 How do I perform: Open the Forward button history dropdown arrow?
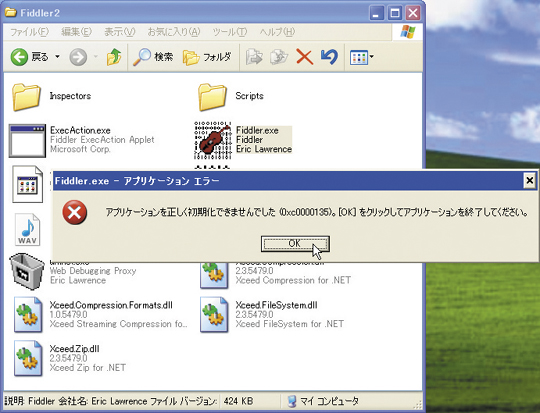point(96,56)
